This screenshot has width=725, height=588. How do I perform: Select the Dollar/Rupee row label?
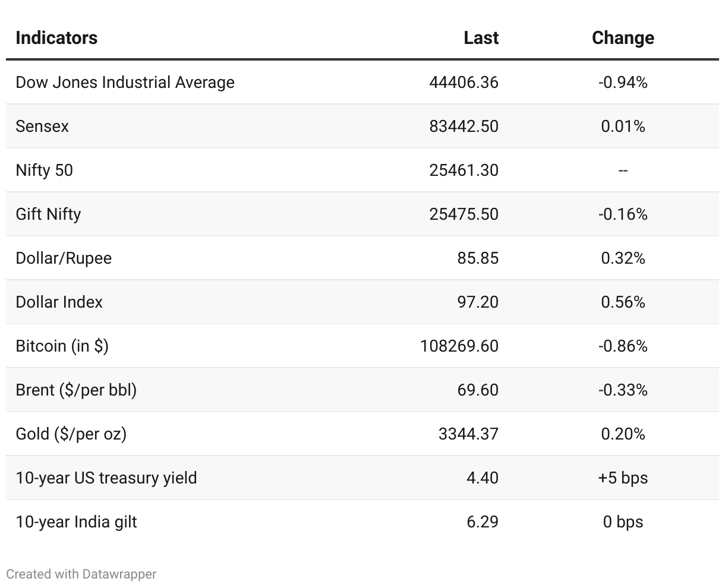click(x=64, y=258)
